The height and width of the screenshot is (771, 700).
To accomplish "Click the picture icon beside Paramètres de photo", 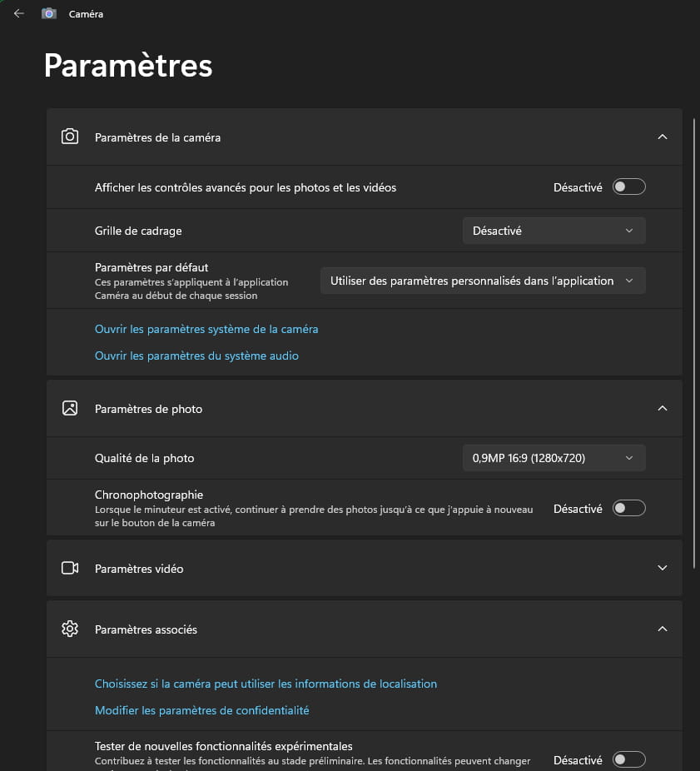I will [x=70, y=408].
